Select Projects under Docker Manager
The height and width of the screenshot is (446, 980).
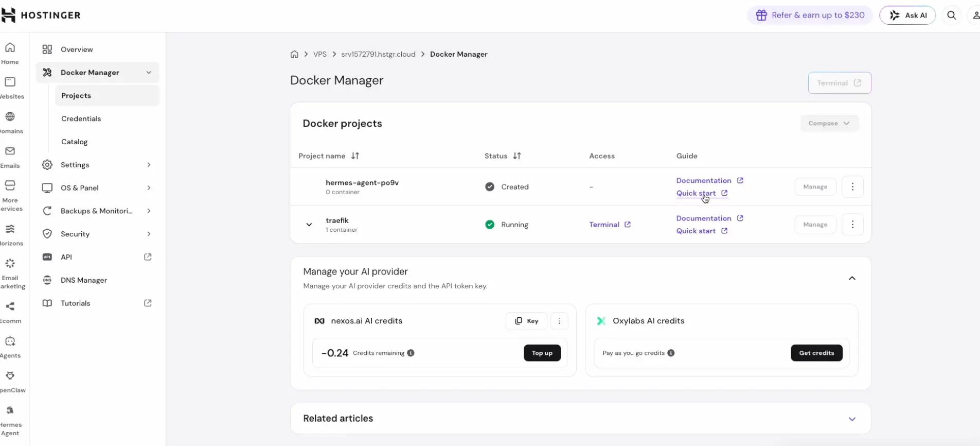click(x=107, y=96)
